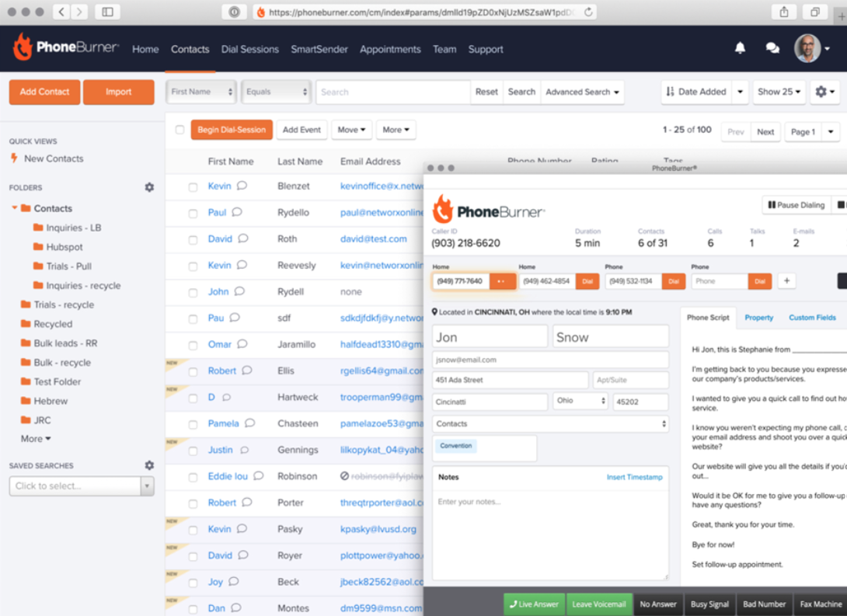
Task: Click the Import button
Action: [x=118, y=92]
